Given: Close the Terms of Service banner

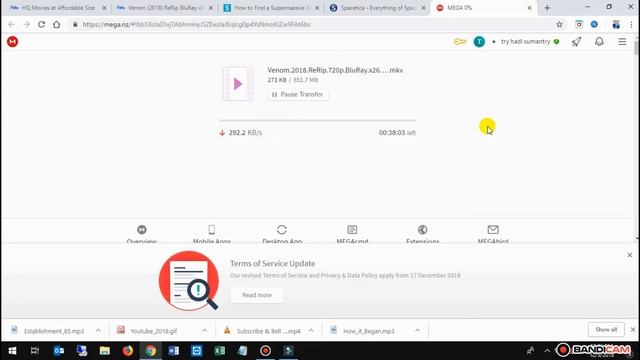Looking at the screenshot, I should pyautogui.click(x=629, y=255).
